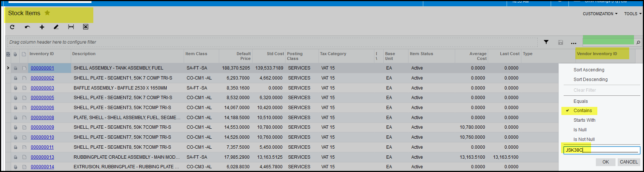
Task: Open the Customization dropdown menu
Action: point(600,14)
